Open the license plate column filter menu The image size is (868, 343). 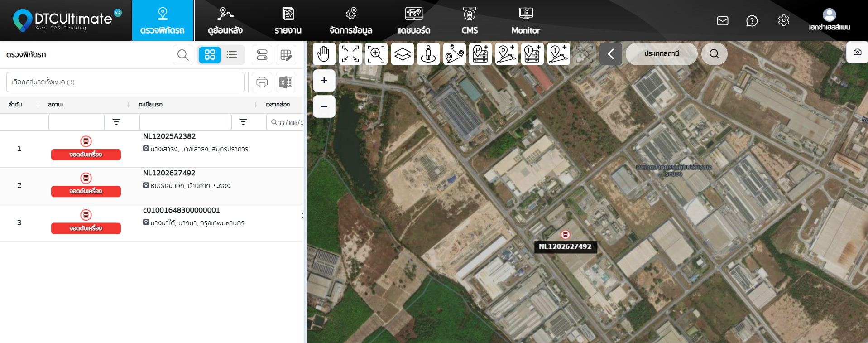(x=243, y=122)
